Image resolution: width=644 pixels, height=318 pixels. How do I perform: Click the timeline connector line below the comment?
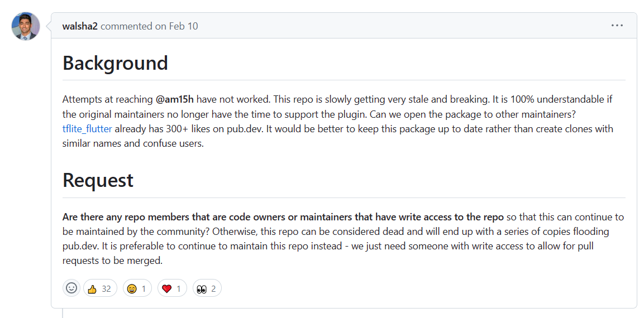pyautogui.click(x=63, y=313)
